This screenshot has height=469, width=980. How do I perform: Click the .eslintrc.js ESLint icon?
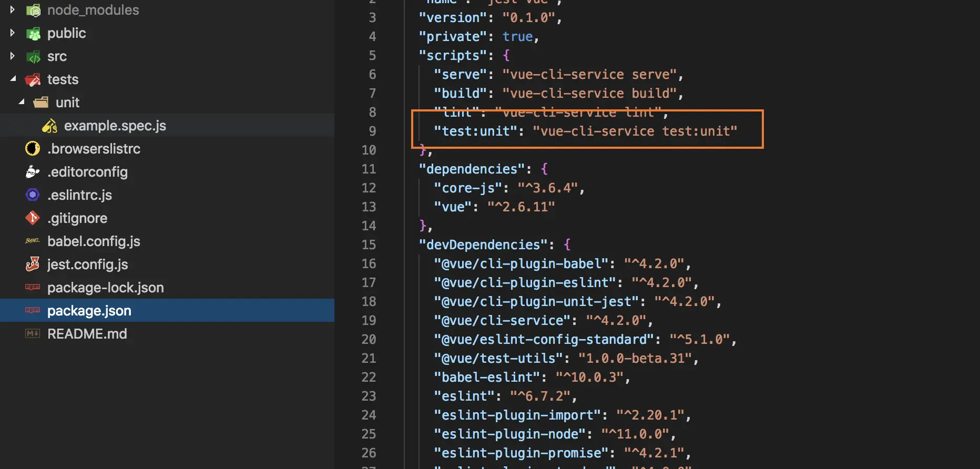[33, 195]
